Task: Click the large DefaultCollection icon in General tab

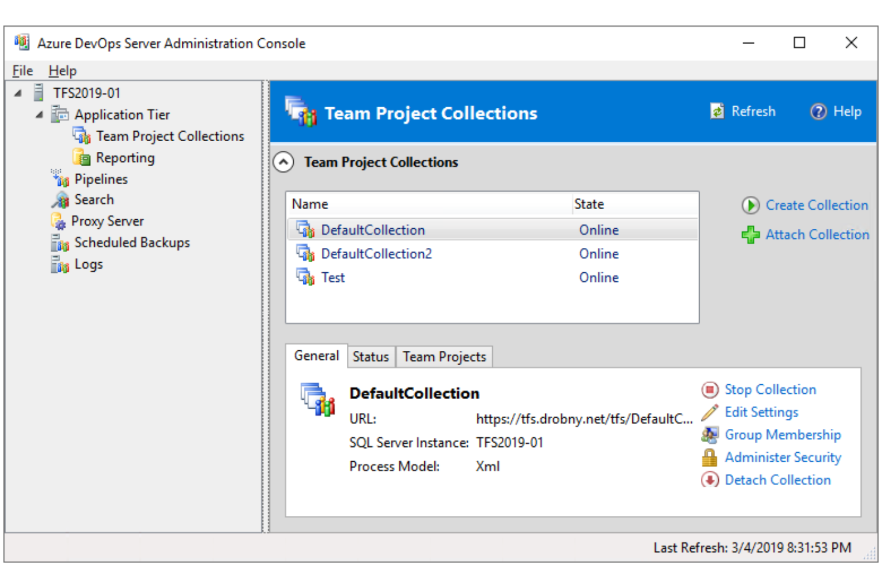Action: pos(318,400)
